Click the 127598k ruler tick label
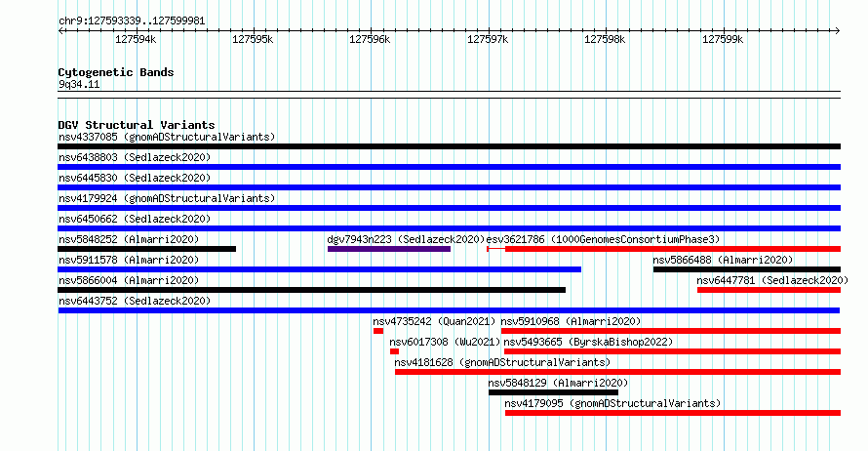Image resolution: width=868 pixels, height=451 pixels. tap(605, 39)
